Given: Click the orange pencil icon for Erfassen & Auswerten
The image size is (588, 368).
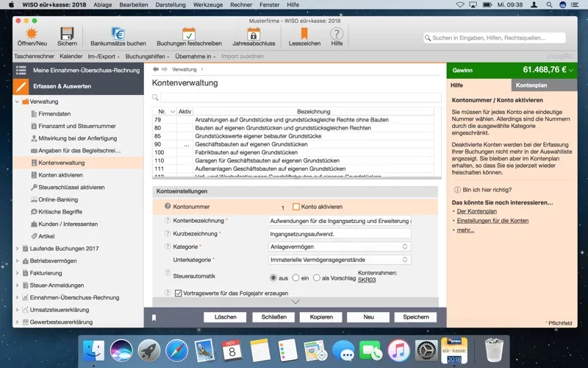Looking at the screenshot, I should point(21,86).
